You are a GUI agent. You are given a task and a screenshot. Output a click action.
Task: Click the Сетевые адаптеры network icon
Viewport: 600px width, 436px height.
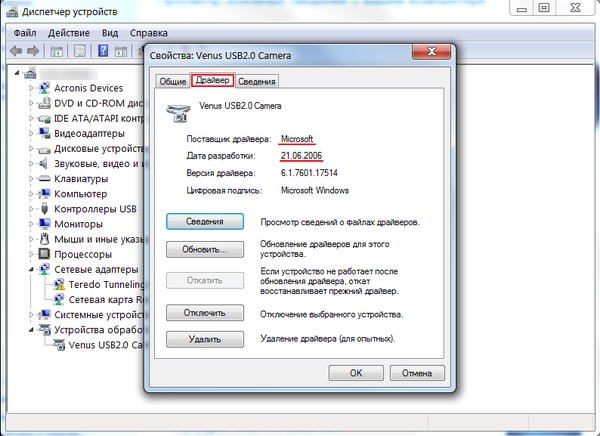click(x=44, y=269)
